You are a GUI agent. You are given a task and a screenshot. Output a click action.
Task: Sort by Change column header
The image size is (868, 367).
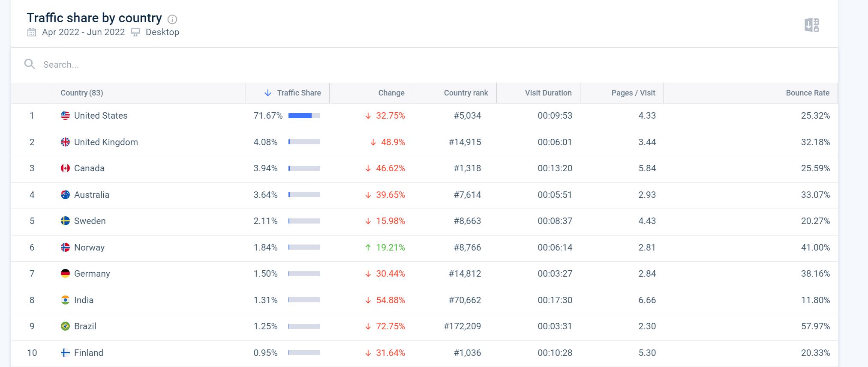371,93
